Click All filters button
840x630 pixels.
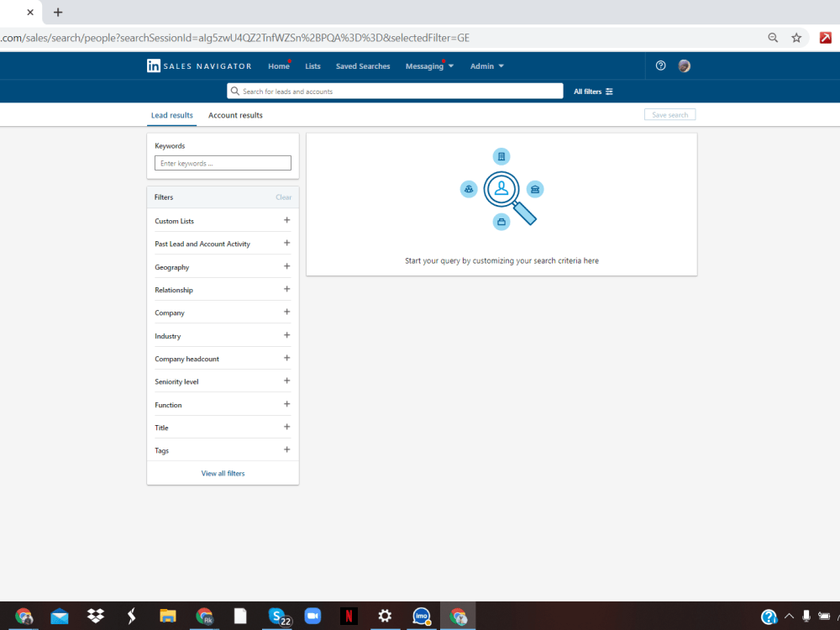click(593, 92)
